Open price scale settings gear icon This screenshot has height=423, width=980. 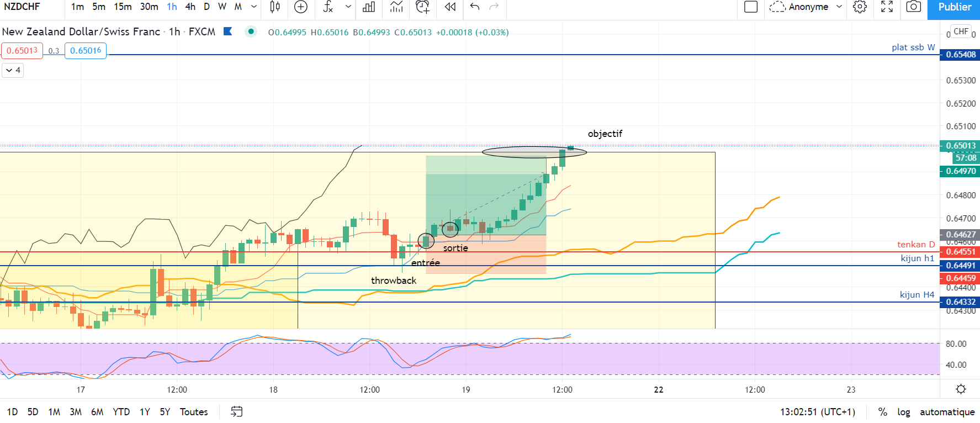coord(961,389)
